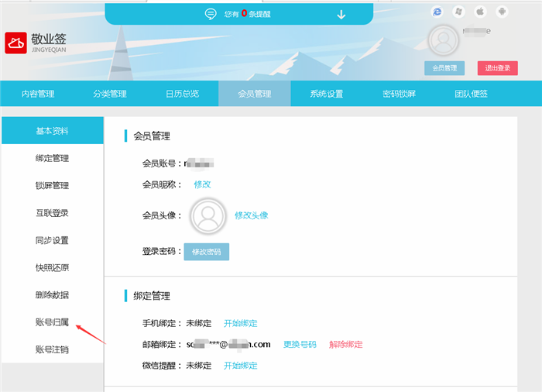This screenshot has height=392, width=542.
Task: Open 同步设置 from the sidebar
Action: (x=52, y=240)
